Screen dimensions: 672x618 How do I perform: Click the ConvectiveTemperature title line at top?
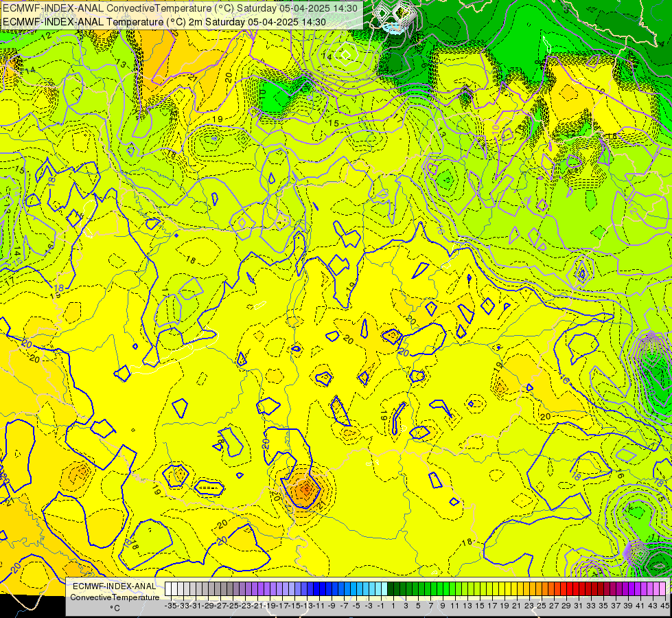point(180,8)
